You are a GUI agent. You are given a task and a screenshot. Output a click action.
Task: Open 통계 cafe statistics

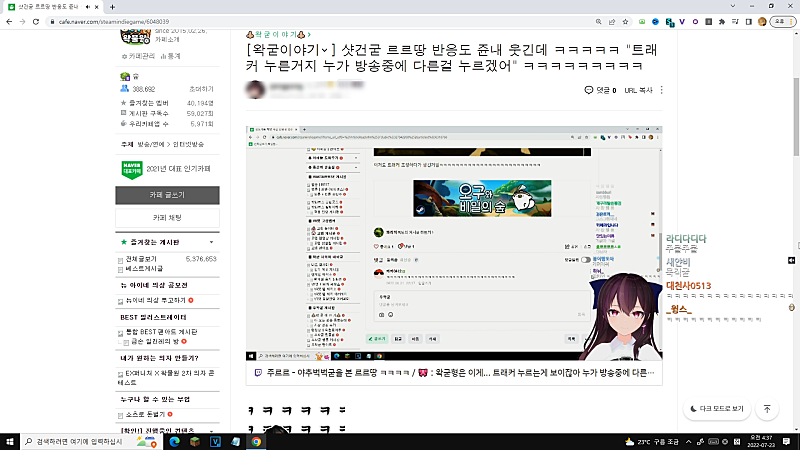[171, 56]
